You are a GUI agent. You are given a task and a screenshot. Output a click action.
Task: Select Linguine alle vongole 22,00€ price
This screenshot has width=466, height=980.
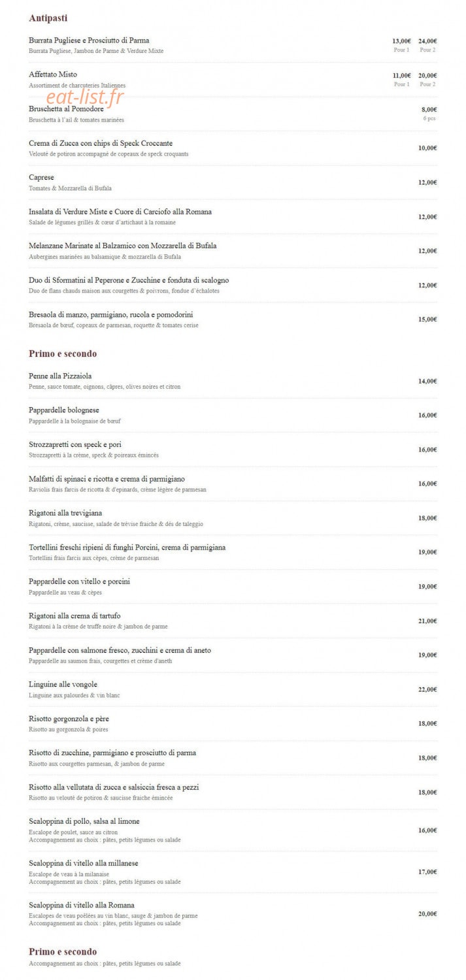(x=427, y=689)
